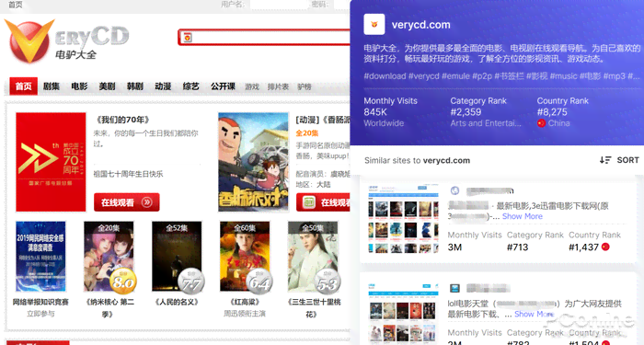644x345 pixels.
Task: Open the 三生三世十里桃花 poster
Action: (313, 257)
